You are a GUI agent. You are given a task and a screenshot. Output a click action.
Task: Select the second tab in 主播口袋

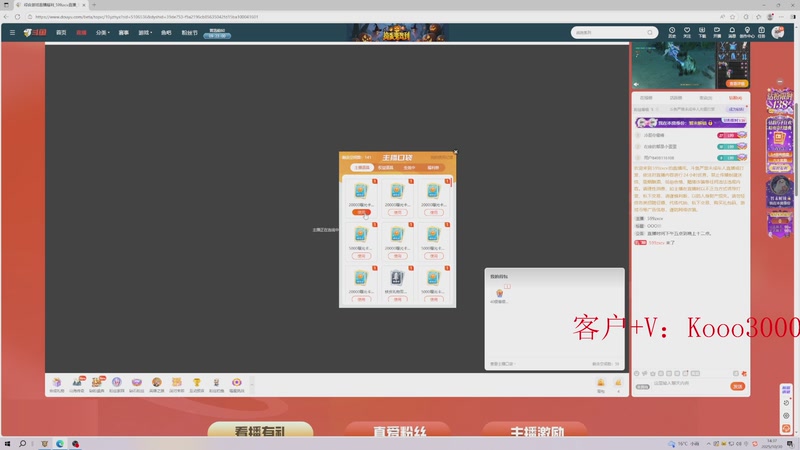[386, 167]
